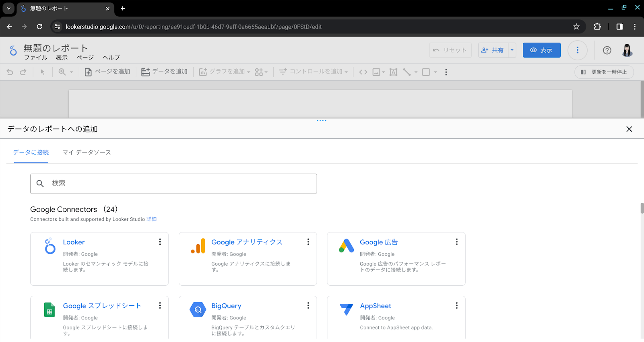
Task: Open the ヘルプ menu
Action: click(111, 58)
